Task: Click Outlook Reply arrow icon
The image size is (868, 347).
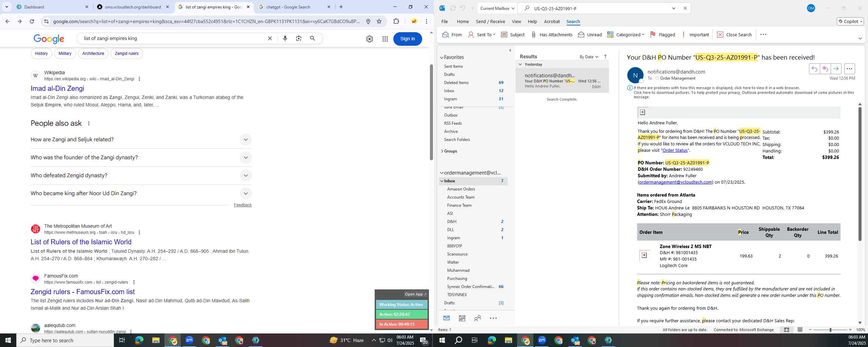Action: coord(814,69)
